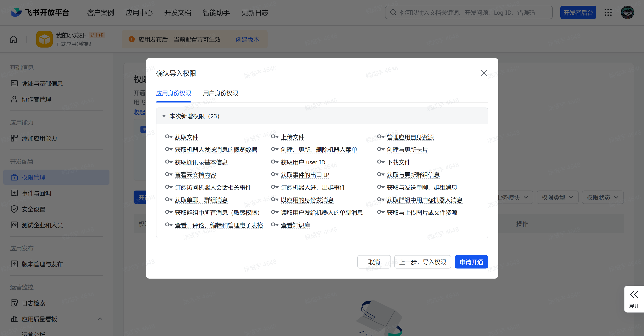644x336 pixels.
Task: Click the 订阅机器人进、出群事件 permission
Action: pyautogui.click(x=313, y=188)
